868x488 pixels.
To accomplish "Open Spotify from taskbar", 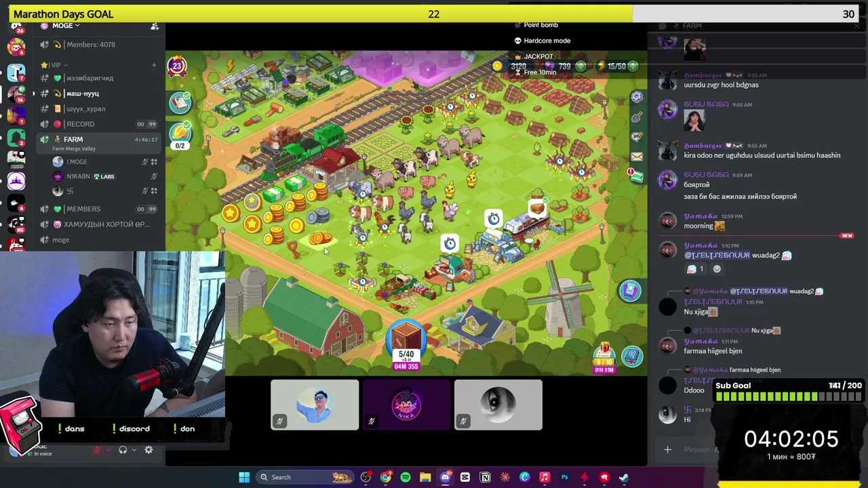I will tap(406, 477).
